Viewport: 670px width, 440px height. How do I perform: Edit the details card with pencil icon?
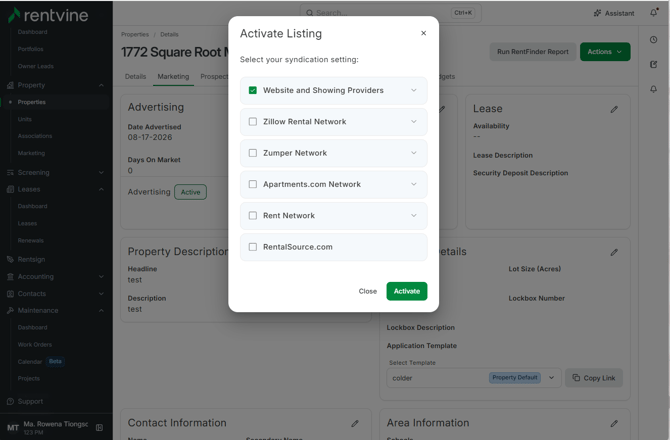pyautogui.click(x=614, y=252)
